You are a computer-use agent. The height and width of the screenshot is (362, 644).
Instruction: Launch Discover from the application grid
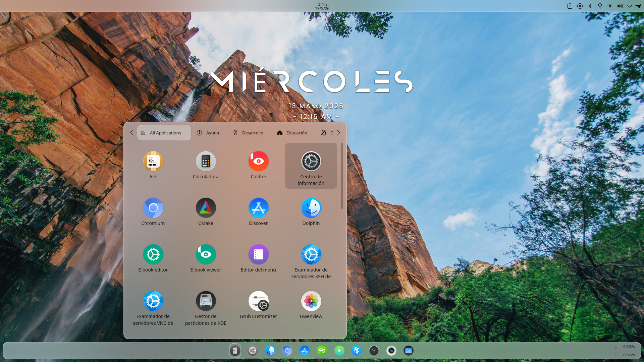[x=258, y=212]
